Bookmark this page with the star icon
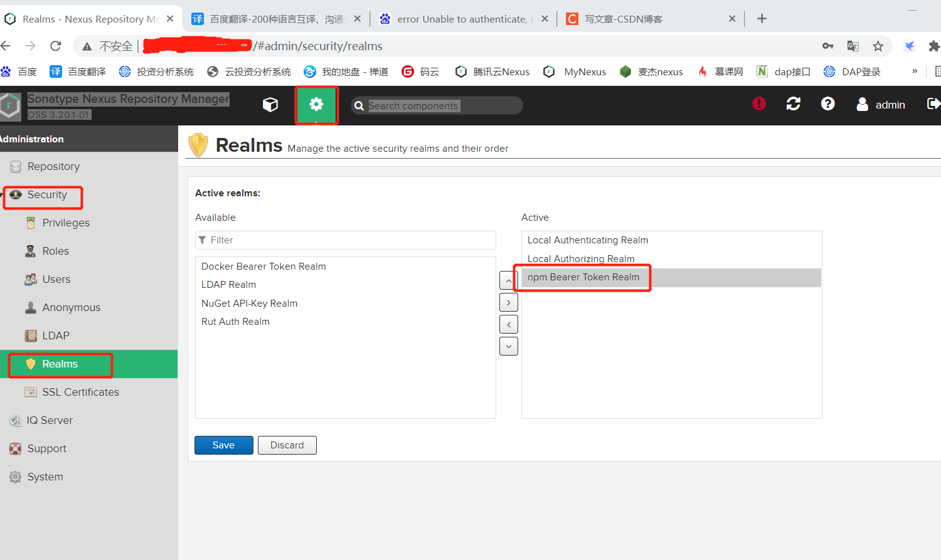Screen dimensions: 941x560 coord(878,46)
